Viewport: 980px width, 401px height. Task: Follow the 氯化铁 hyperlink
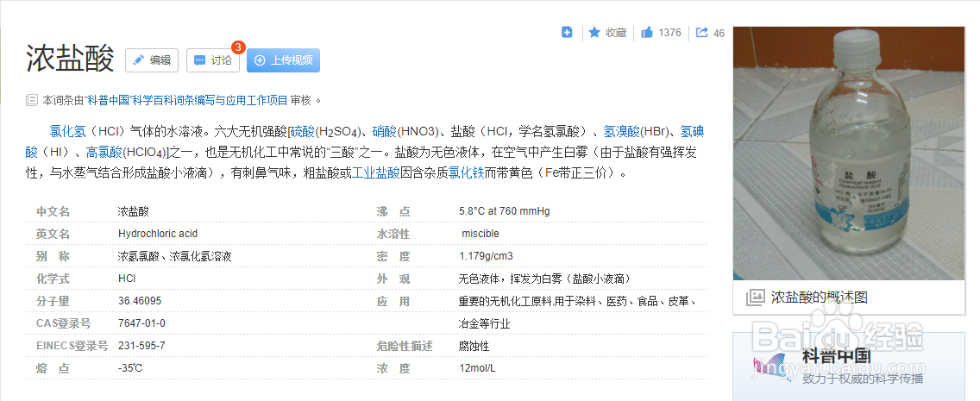point(466,173)
